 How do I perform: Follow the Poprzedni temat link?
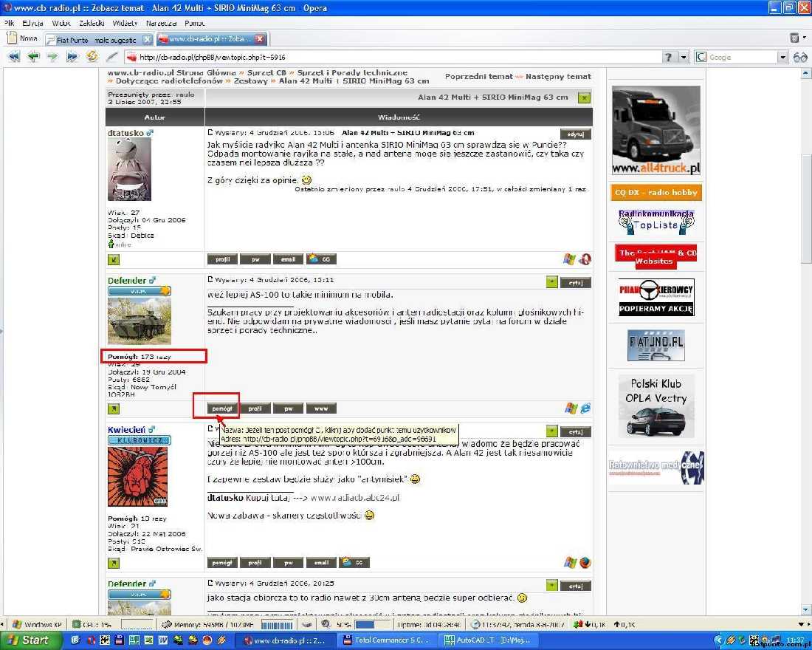point(478,76)
